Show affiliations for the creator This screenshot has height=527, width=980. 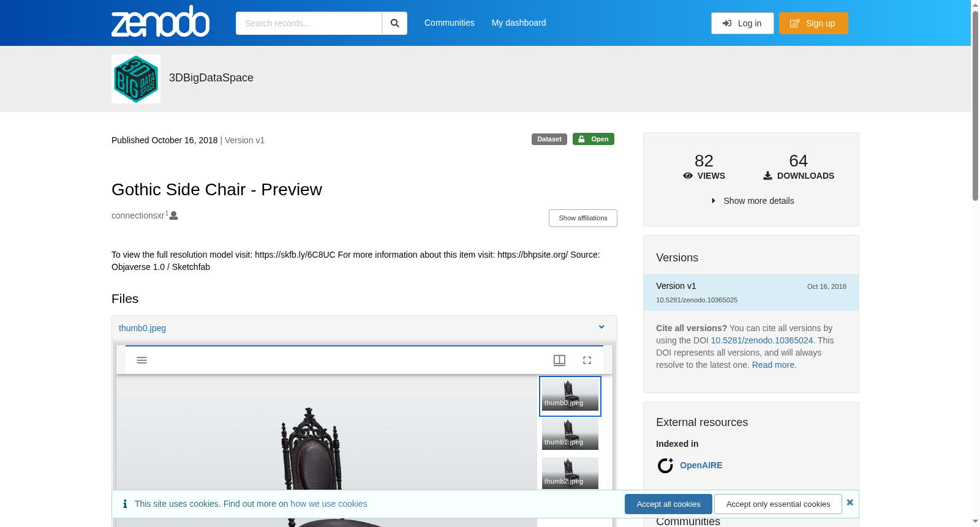[583, 218]
